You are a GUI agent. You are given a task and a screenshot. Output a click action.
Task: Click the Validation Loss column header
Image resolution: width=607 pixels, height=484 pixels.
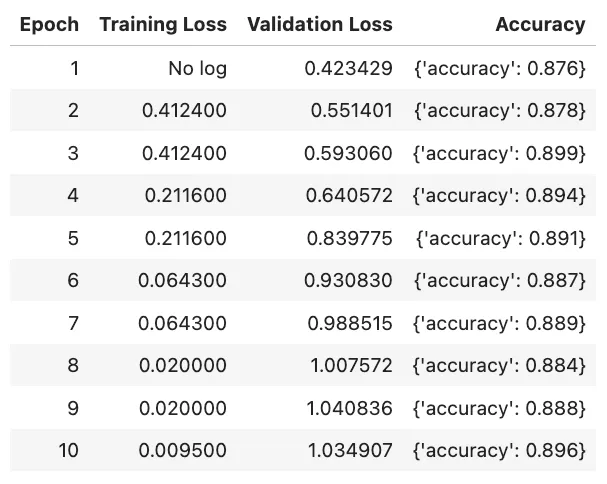[319, 25]
